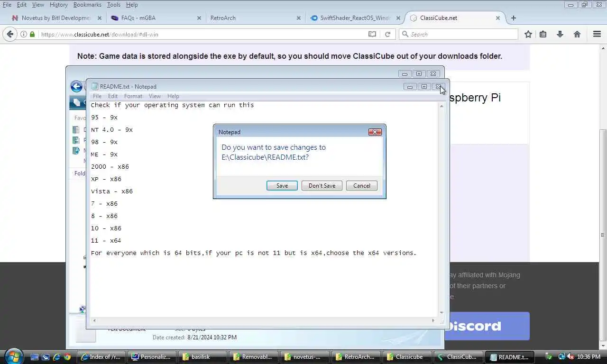Screen dimensions: 607x364
Task: Close the RetroArch browser tab
Action: click(x=299, y=18)
